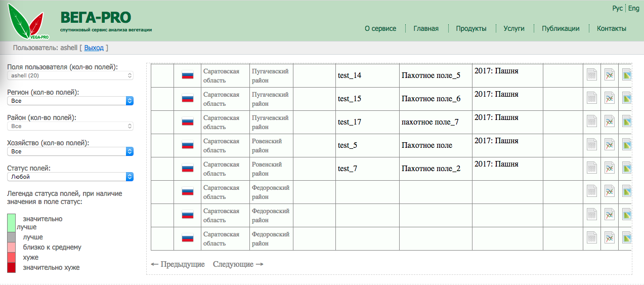Expand the Регион dropdown
The width and height of the screenshot is (644, 285).
coord(70,101)
